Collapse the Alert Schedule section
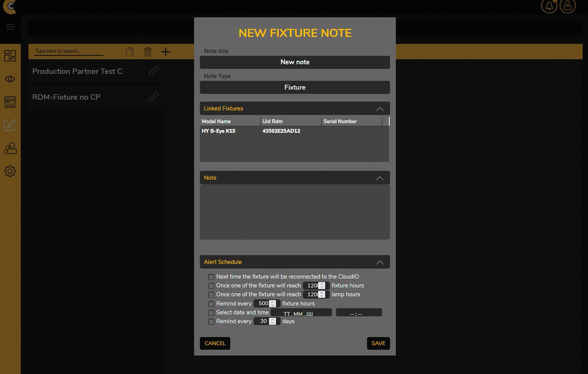This screenshot has width=588, height=374. pyautogui.click(x=379, y=262)
